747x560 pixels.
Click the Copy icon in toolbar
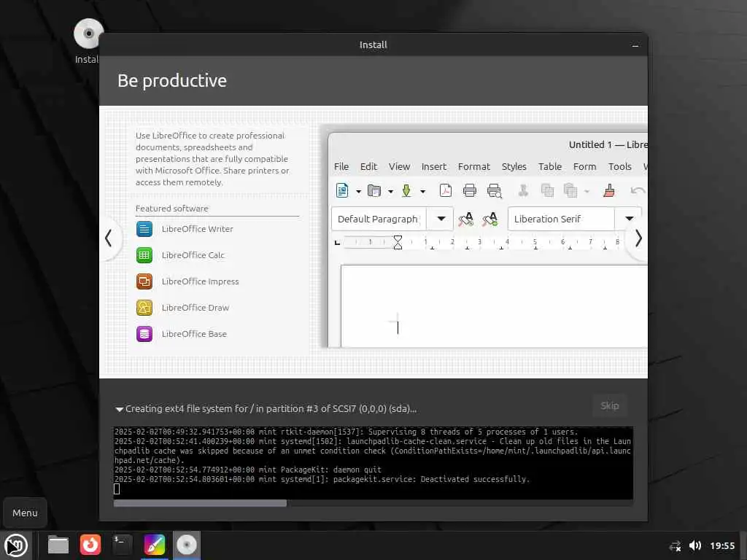click(x=547, y=190)
